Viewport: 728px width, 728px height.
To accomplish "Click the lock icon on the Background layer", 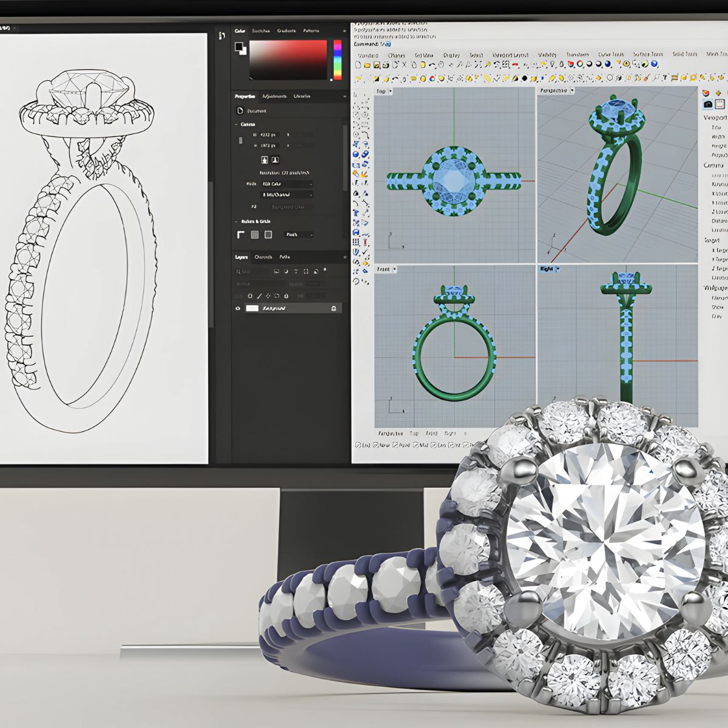I will [333, 308].
